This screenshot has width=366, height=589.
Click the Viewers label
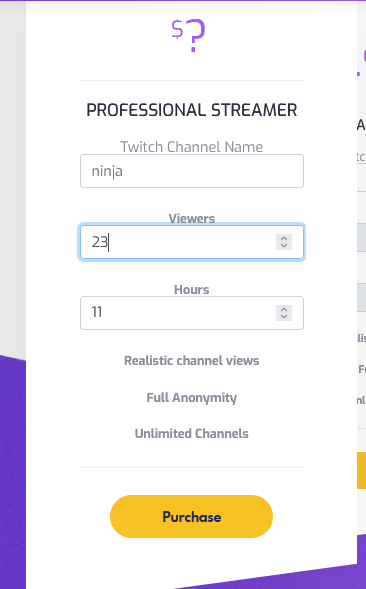click(192, 218)
